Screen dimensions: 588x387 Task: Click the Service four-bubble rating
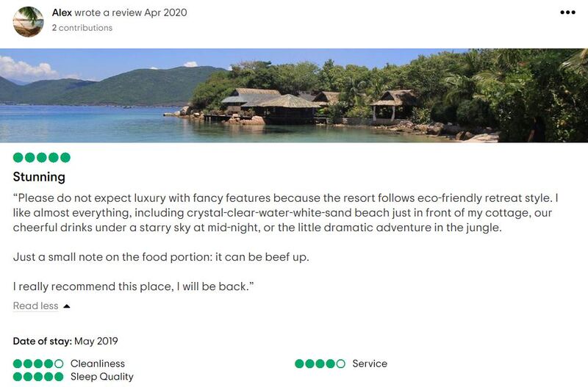[320, 364]
